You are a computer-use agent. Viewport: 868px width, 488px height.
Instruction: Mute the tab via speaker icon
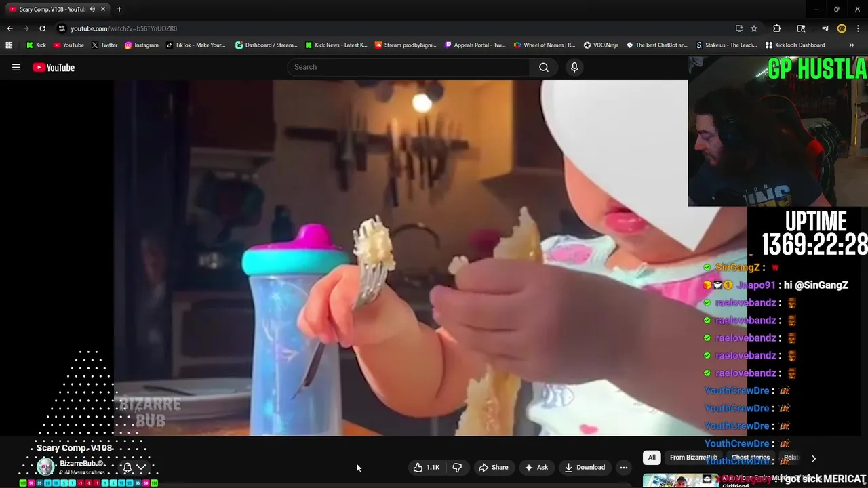click(x=92, y=9)
